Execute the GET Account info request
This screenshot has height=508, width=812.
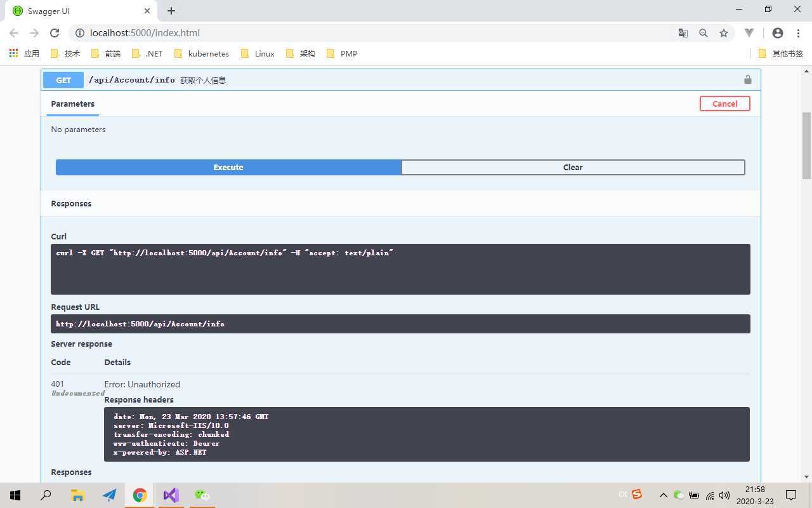coord(228,167)
